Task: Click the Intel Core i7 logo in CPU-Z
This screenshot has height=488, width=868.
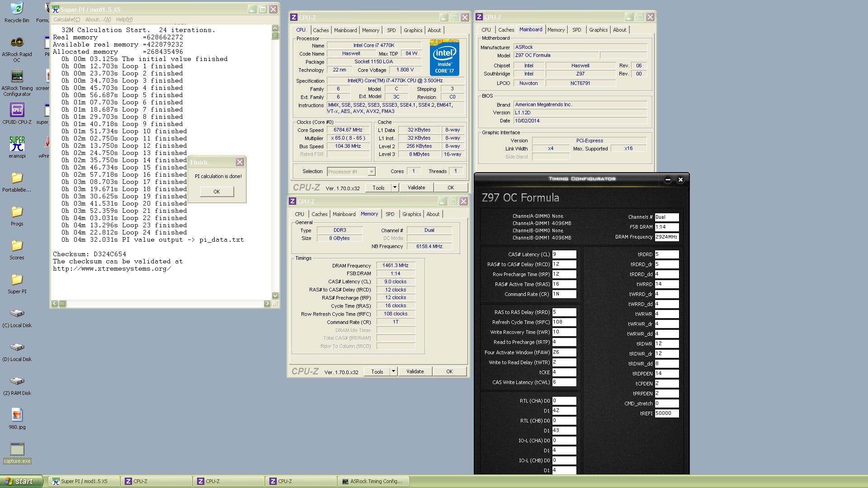Action: coord(444,57)
